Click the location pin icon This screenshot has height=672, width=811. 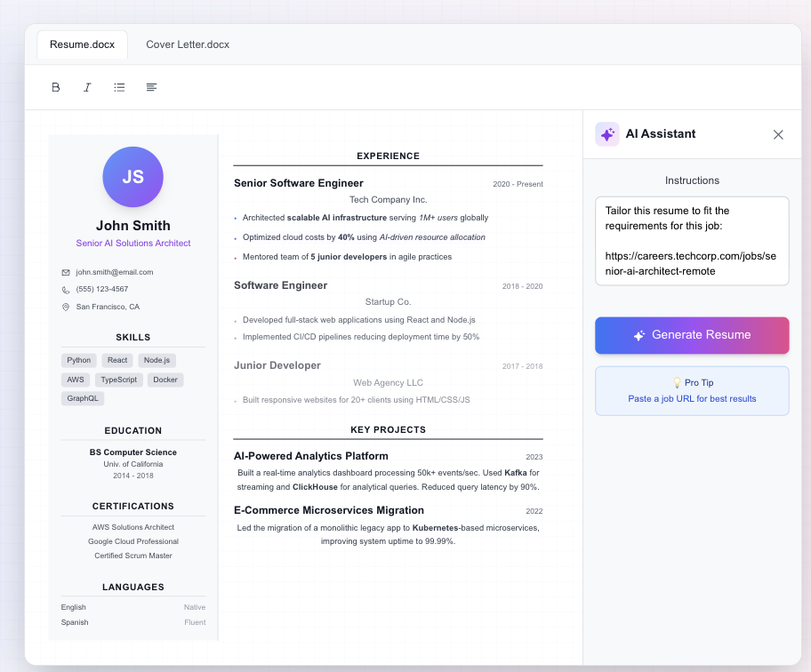(x=66, y=307)
